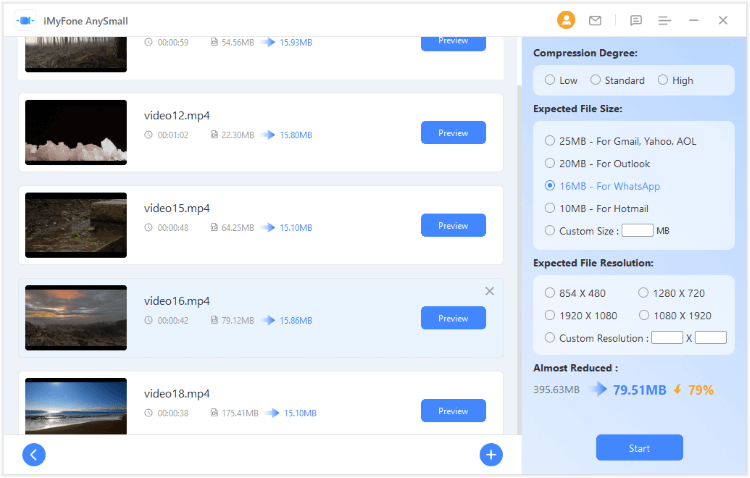This screenshot has height=478, width=750.
Task: Select the Custom Size radio button
Action: pyautogui.click(x=550, y=231)
